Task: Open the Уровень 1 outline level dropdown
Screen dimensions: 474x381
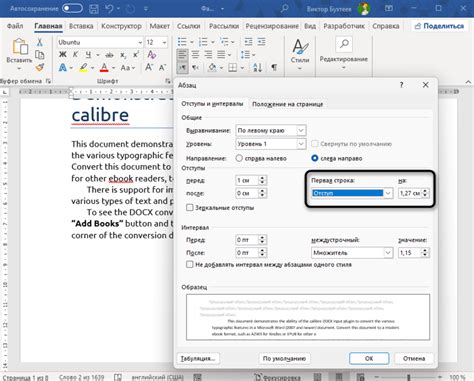Action: pos(270,144)
